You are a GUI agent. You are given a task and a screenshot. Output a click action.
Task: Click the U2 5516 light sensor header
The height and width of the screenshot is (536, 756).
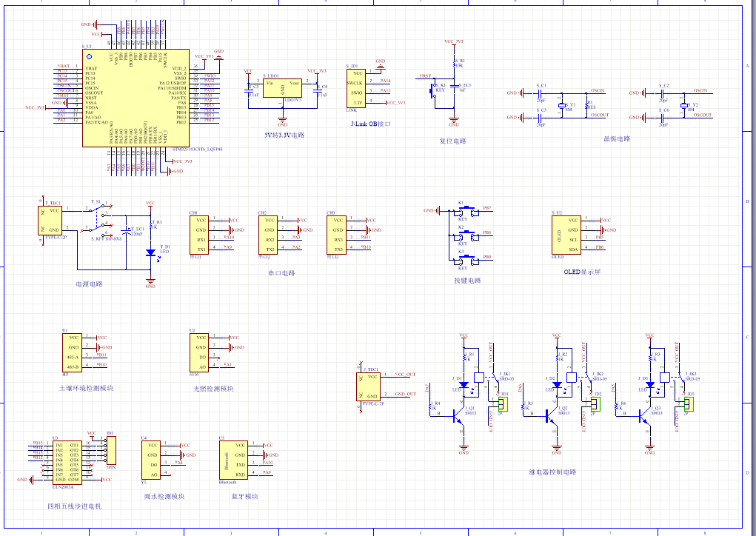point(200,352)
